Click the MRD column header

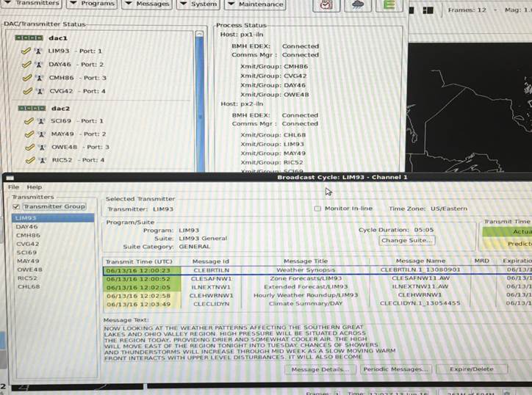tap(482, 261)
